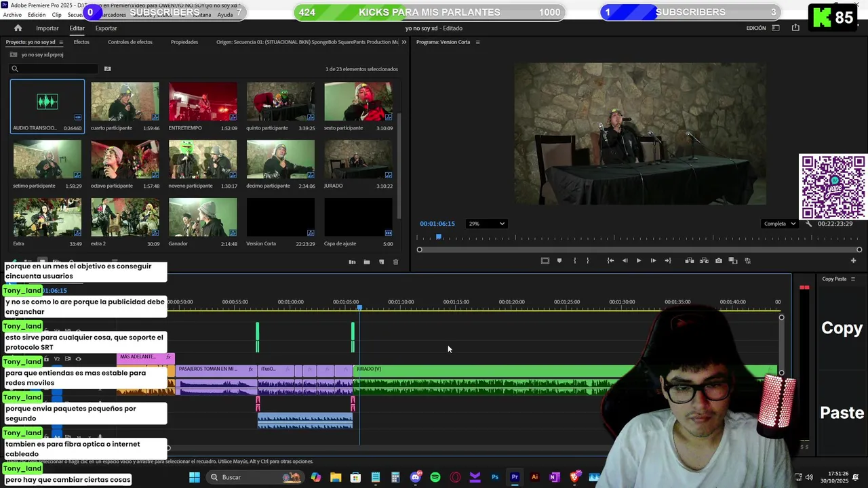Viewport: 868px width, 488px height.
Task: Toggle proxies icon in the Program monitor
Action: (x=747, y=260)
